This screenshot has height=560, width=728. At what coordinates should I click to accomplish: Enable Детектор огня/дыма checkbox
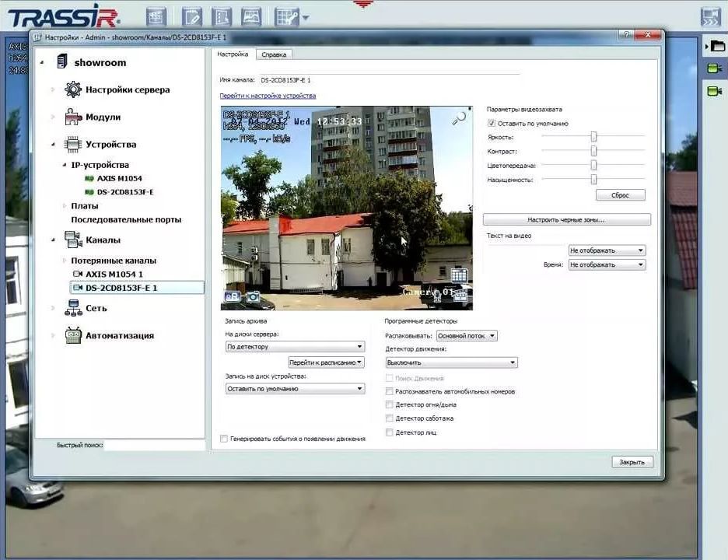tap(389, 404)
